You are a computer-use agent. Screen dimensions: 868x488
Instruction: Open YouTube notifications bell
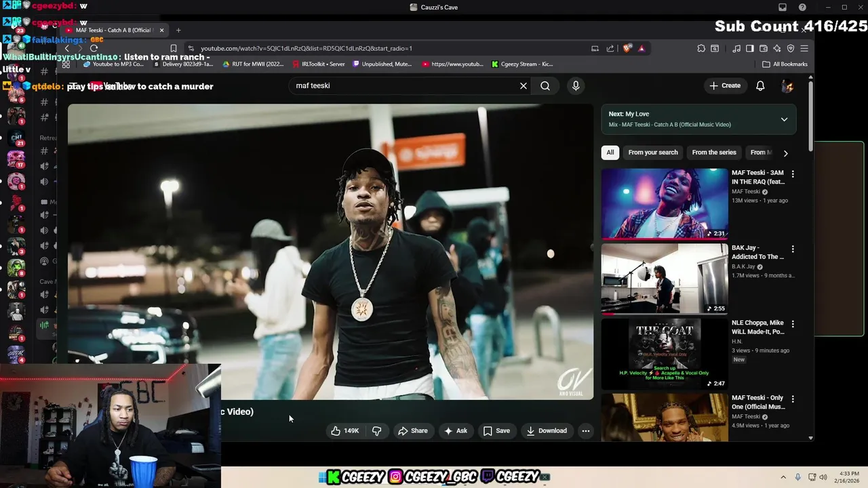coord(760,85)
